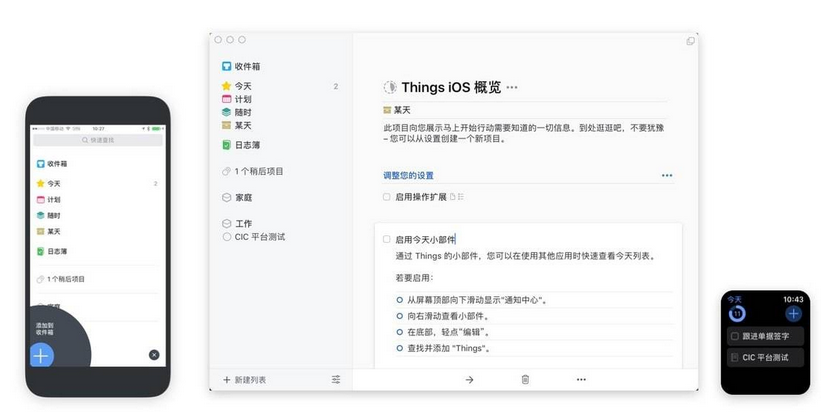This screenshot has height=412, width=823.
Task: Click notes icon next to 启用操作扩展
Action: (x=452, y=197)
